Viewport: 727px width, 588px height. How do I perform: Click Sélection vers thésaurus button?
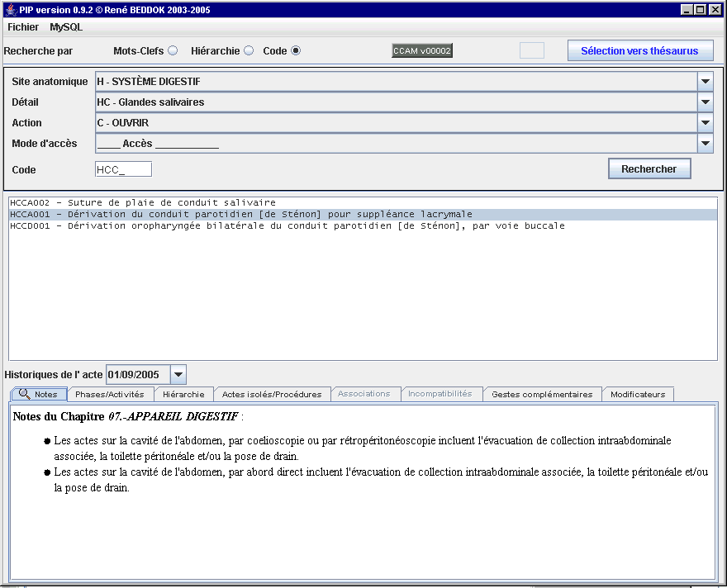tap(639, 50)
